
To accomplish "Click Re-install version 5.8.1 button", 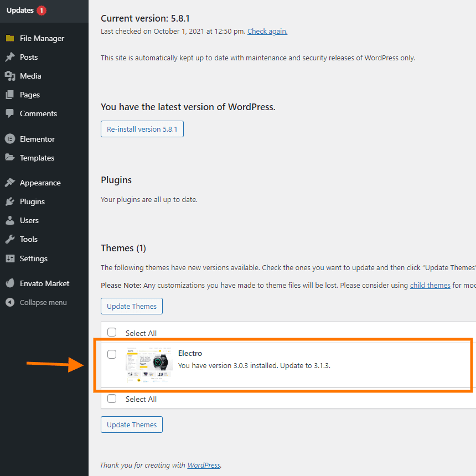I will pyautogui.click(x=142, y=129).
